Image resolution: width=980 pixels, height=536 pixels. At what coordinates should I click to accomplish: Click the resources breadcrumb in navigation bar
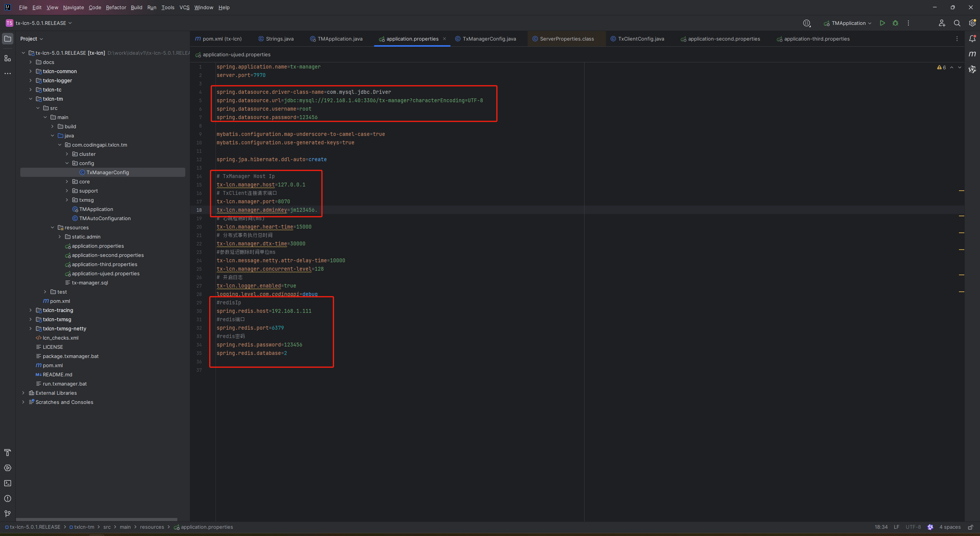click(152, 527)
